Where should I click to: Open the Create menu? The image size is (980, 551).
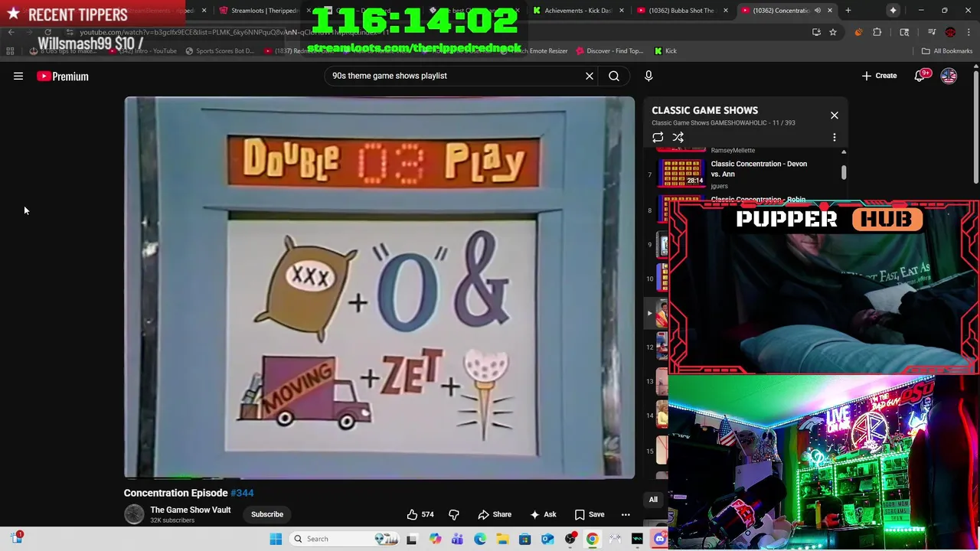(879, 76)
